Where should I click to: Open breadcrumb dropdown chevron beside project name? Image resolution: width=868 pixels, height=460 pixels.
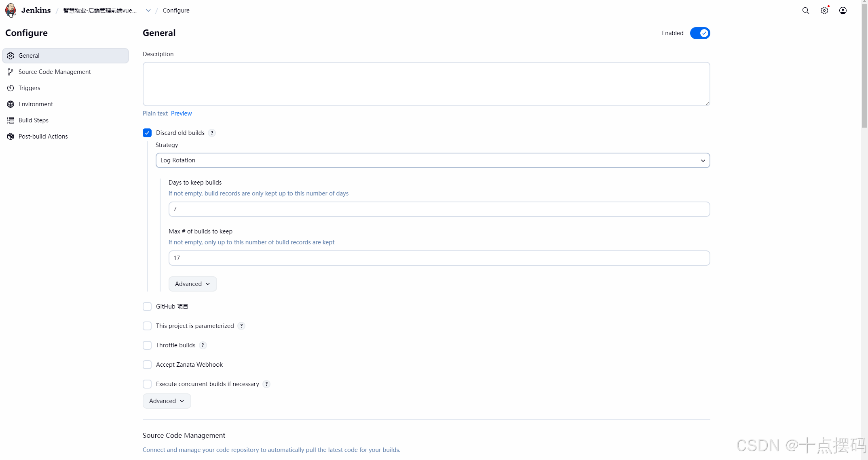148,11
